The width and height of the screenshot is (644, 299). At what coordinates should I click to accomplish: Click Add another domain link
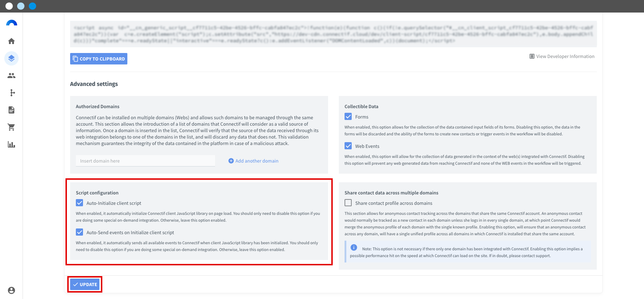click(257, 161)
